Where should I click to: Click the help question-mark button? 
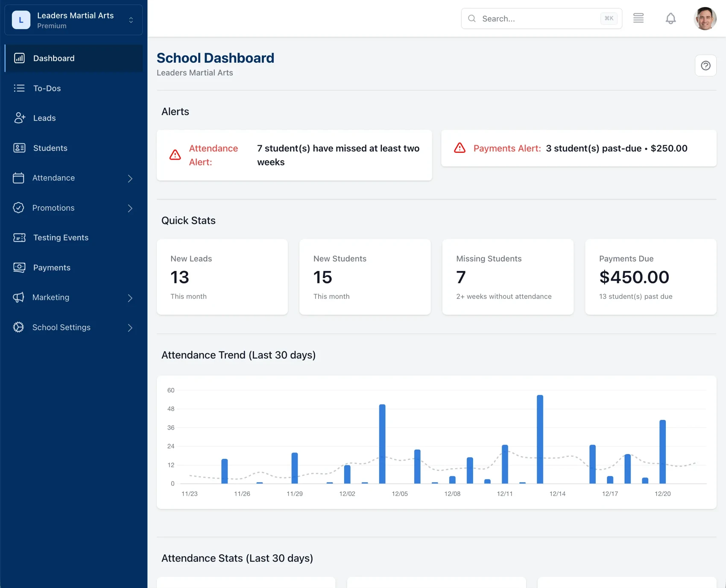click(706, 65)
